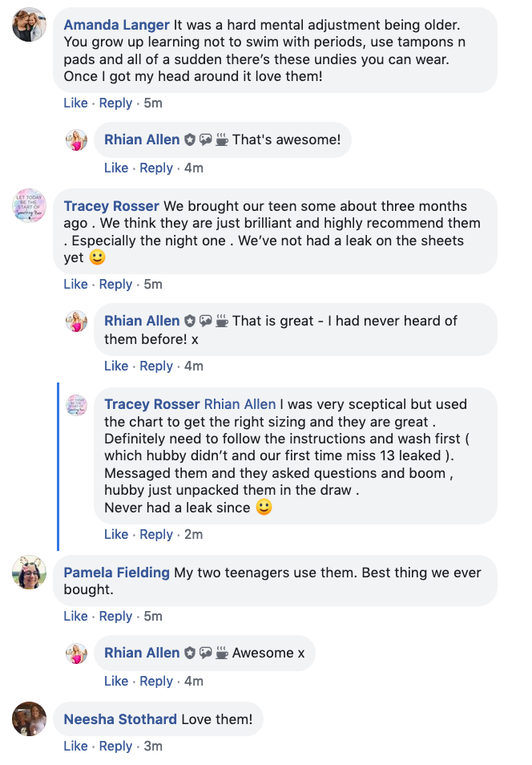Click the smiley emoji after "leak since"
Viewport: 532px width, 765px height.
(x=264, y=508)
